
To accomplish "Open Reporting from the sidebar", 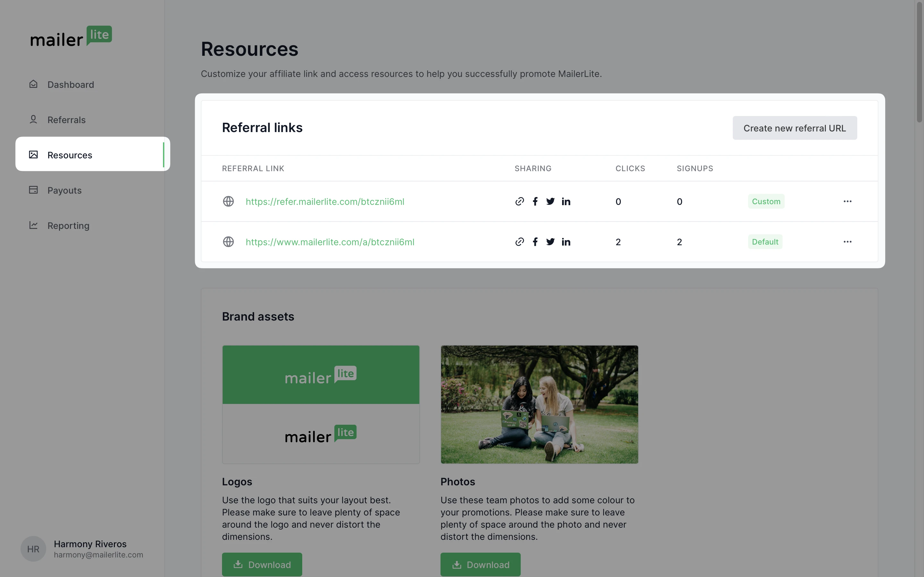I will coord(68,226).
